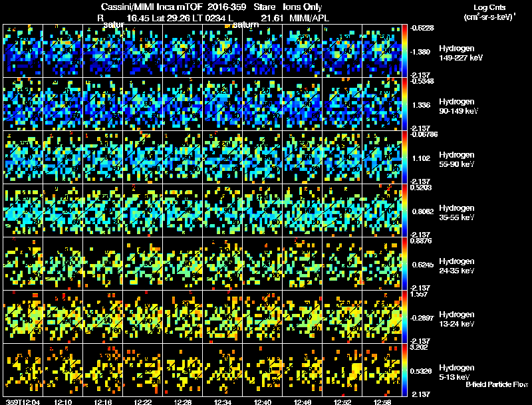Click the Stare mode label in the title
Viewport: 532px width, 405px height.
(265, 7)
